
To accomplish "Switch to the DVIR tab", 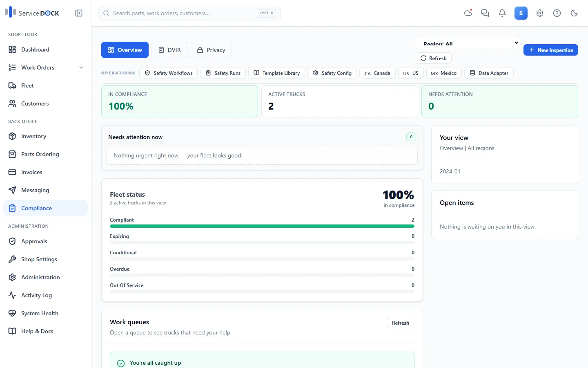I will pos(169,50).
